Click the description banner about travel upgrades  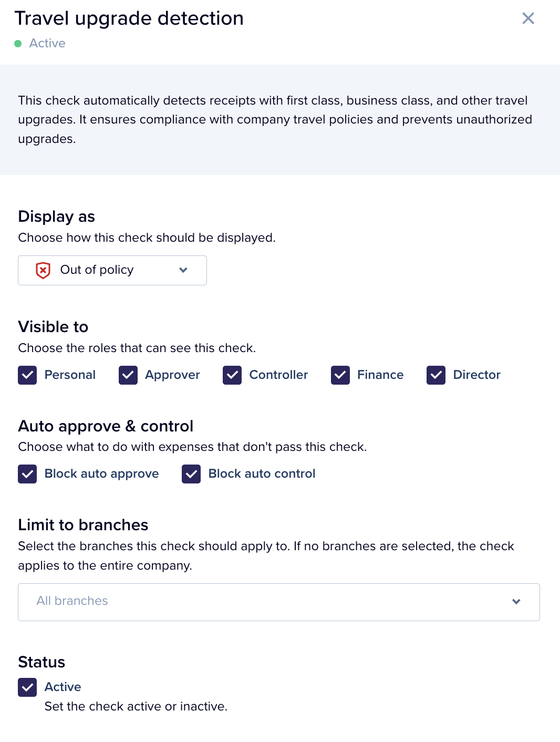tap(275, 119)
